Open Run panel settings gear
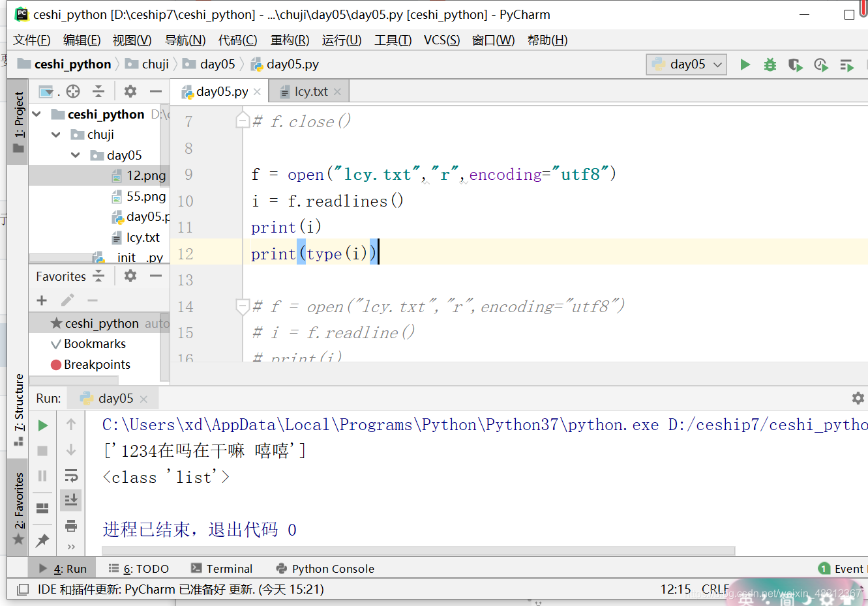The width and height of the screenshot is (868, 606). [858, 398]
